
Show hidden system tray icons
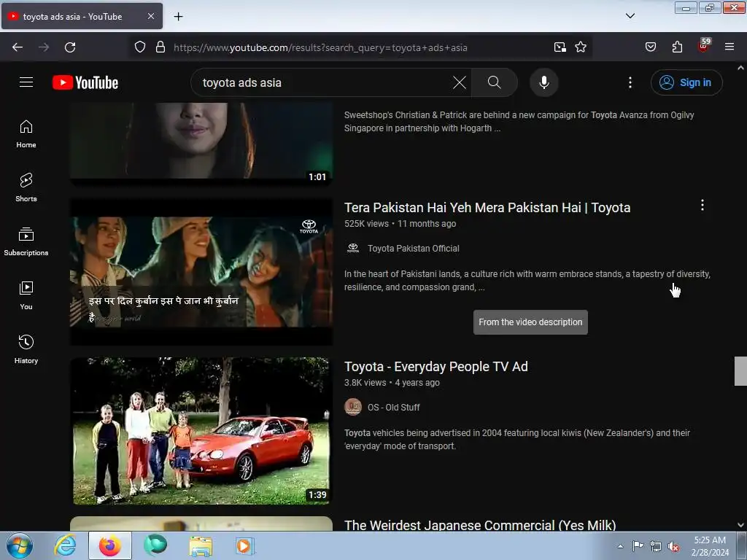click(x=620, y=546)
